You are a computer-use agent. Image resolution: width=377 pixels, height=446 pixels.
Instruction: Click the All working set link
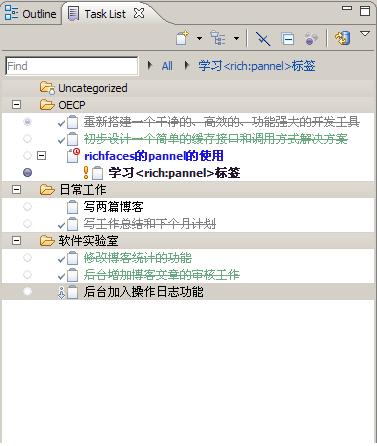[167, 66]
